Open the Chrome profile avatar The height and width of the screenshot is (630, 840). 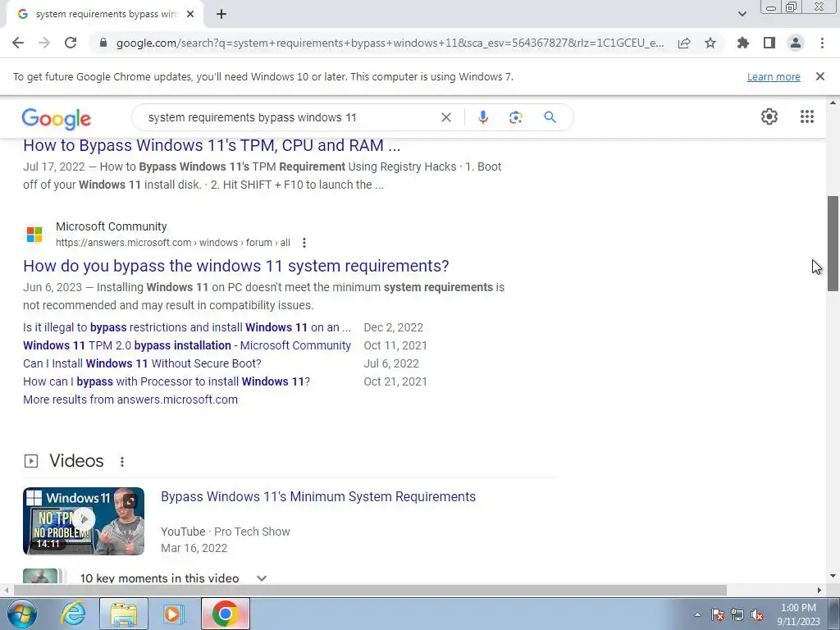point(796,43)
